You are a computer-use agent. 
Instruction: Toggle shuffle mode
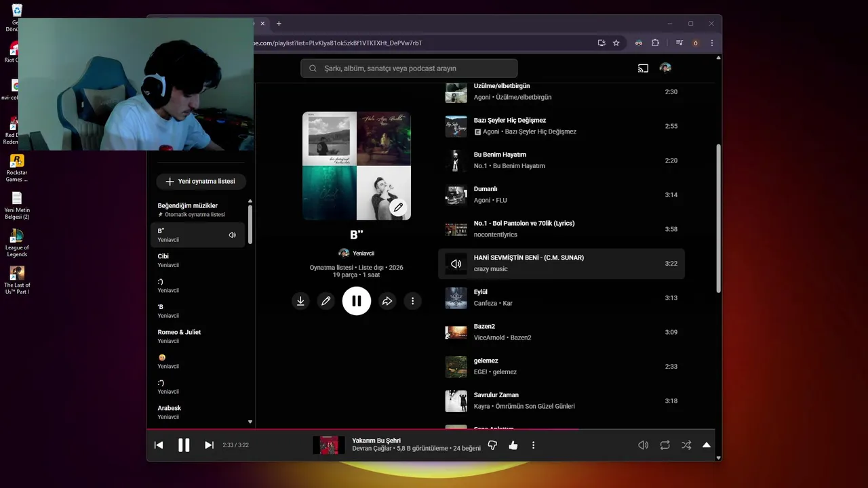point(686,445)
